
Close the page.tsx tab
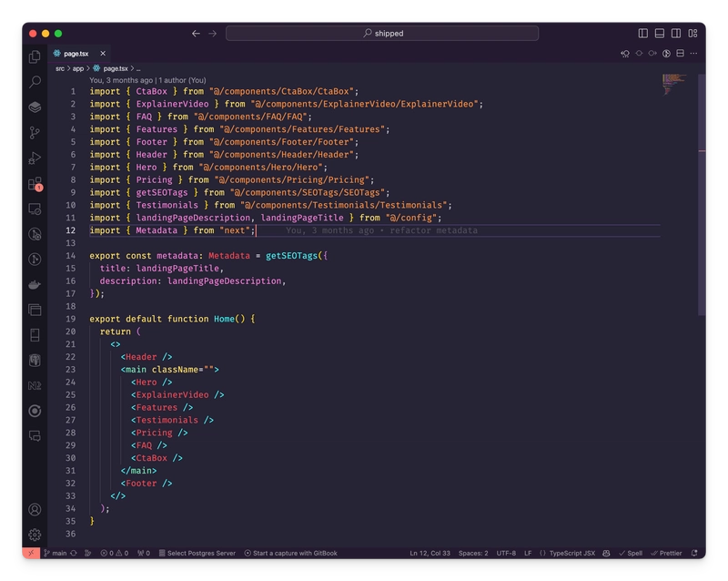coord(103,54)
